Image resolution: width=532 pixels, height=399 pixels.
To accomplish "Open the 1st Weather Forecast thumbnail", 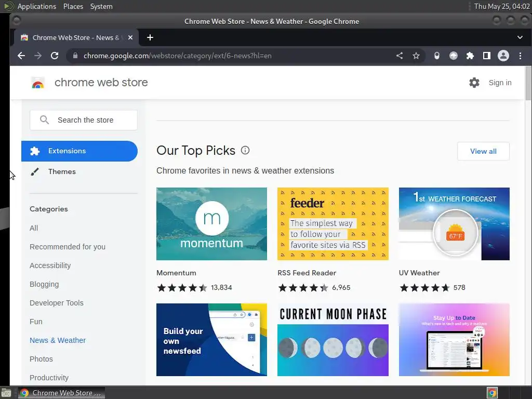I will 454,224.
